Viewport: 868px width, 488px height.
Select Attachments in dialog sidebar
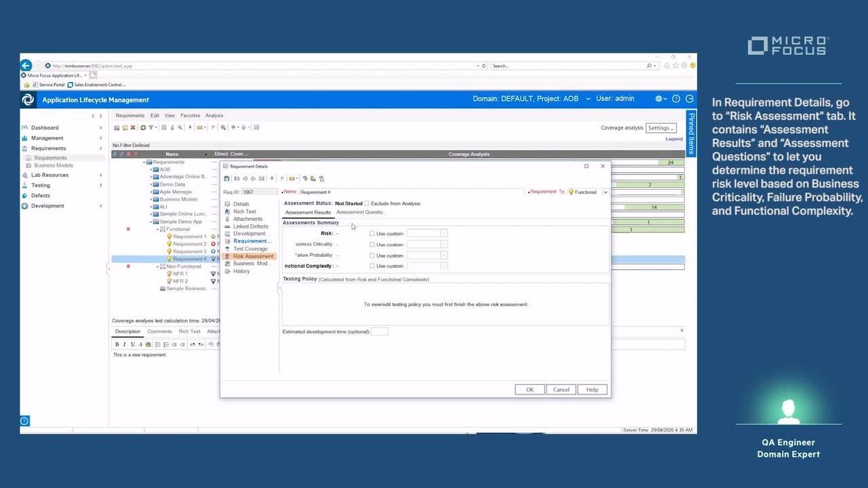pyautogui.click(x=248, y=219)
